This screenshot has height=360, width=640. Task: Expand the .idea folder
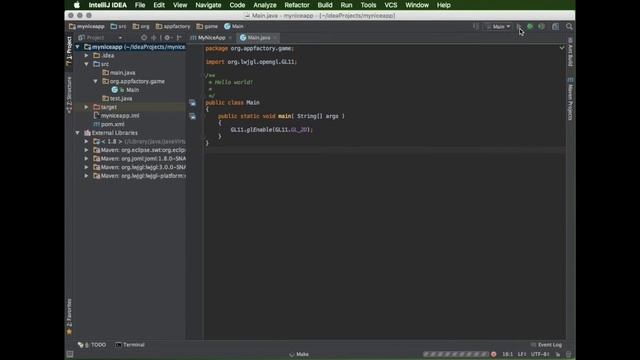86,56
